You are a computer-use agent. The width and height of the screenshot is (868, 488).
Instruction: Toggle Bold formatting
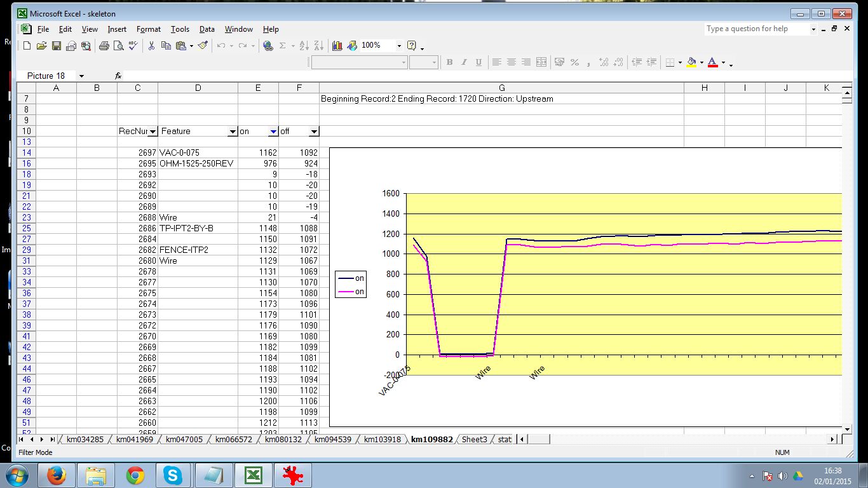click(449, 62)
